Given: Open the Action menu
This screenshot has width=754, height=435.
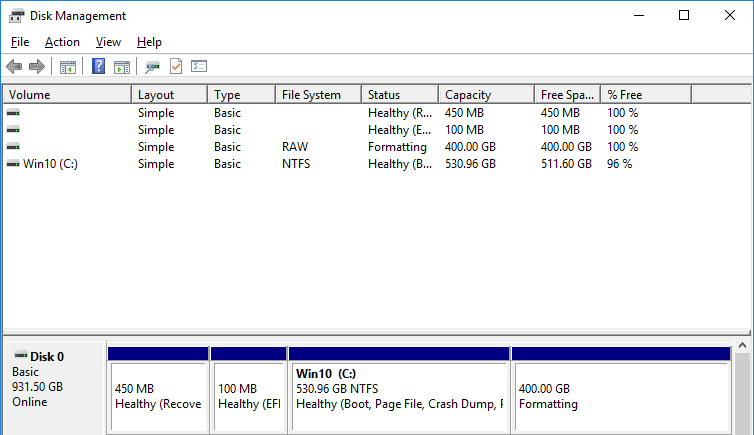Looking at the screenshot, I should 63,42.
